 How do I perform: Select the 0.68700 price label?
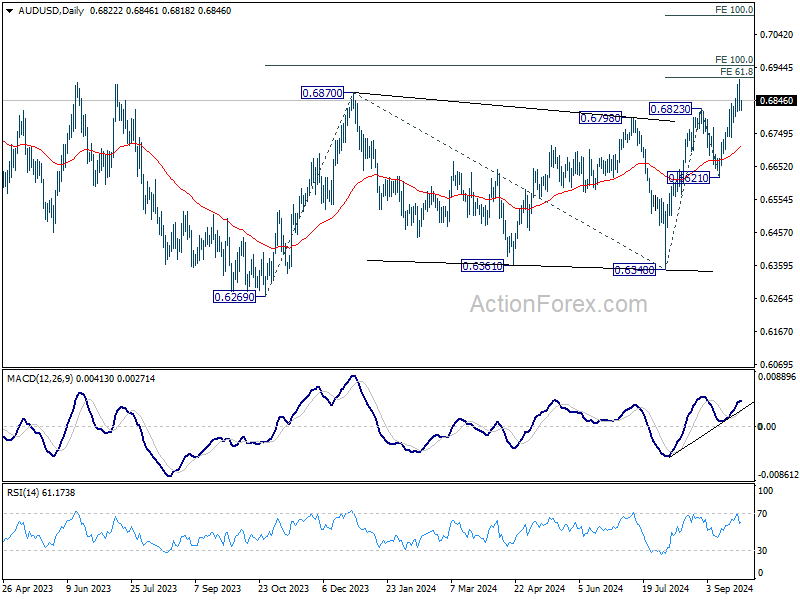[x=322, y=93]
